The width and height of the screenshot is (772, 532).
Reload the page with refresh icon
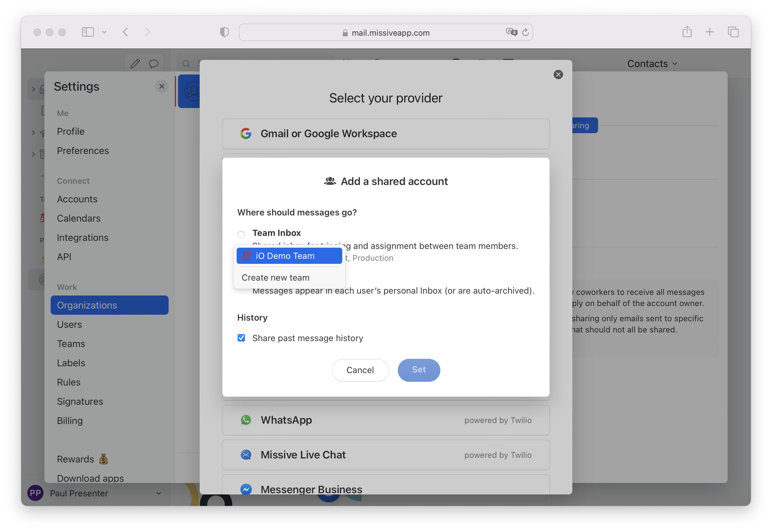tap(525, 32)
